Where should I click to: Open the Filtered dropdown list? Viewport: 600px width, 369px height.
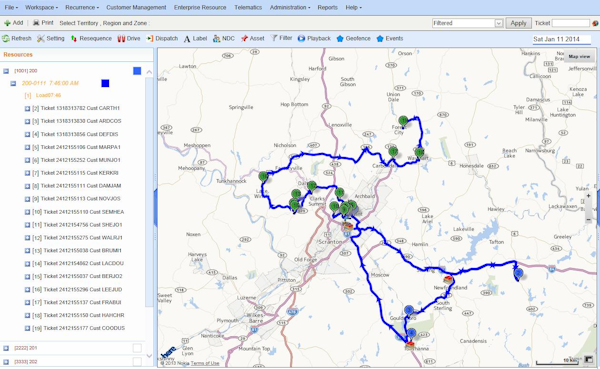[x=498, y=23]
